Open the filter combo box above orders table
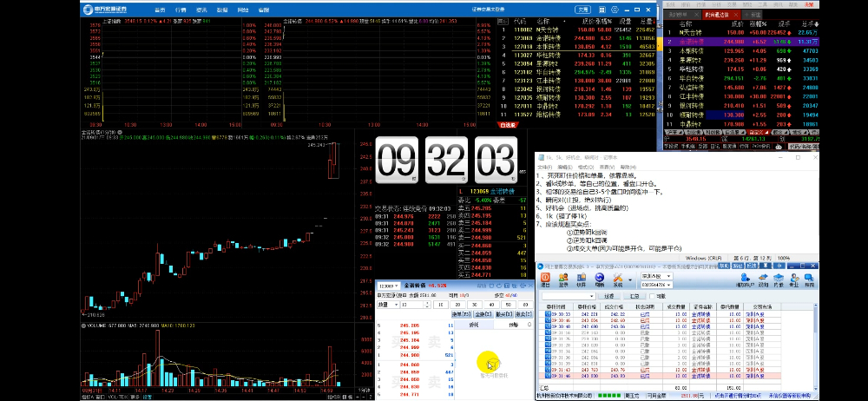868x401 pixels. click(x=569, y=296)
